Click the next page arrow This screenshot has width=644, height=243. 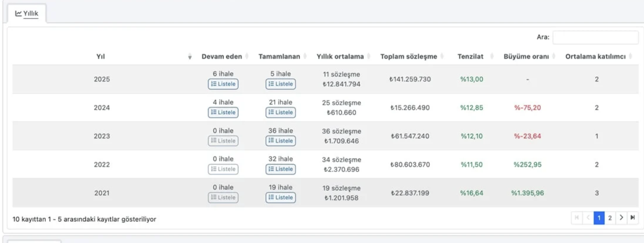pyautogui.click(x=622, y=218)
